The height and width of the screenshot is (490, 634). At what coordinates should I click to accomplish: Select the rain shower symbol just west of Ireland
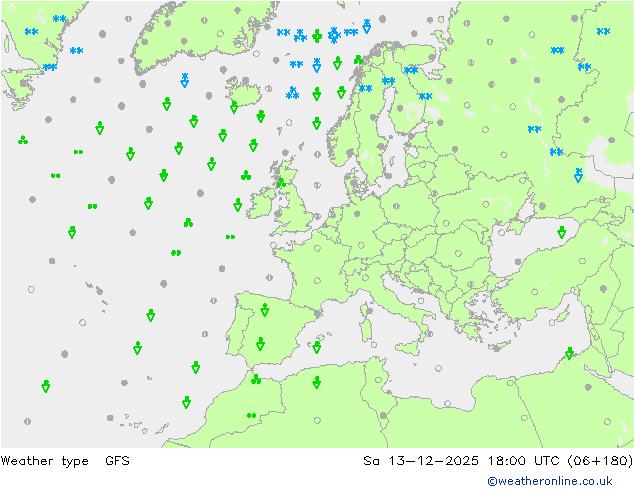pyautogui.click(x=238, y=205)
